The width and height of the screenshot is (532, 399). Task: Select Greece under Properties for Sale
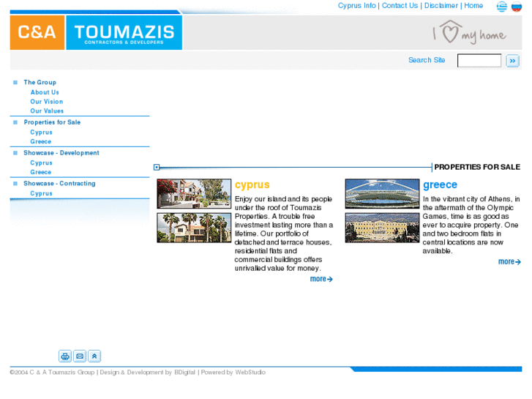point(41,141)
